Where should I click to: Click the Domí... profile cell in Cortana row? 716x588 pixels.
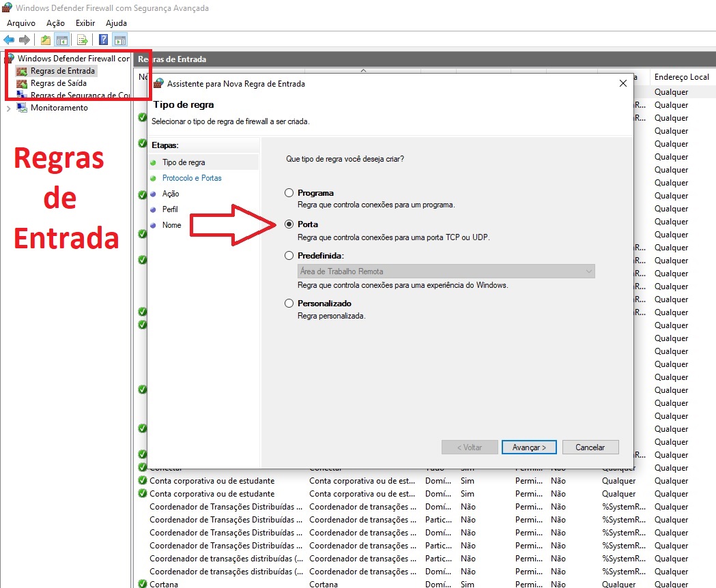(x=438, y=584)
